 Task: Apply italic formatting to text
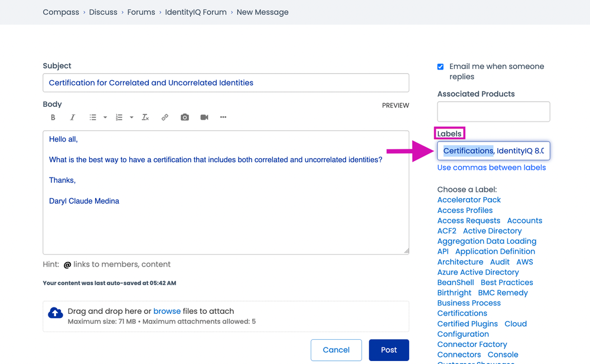(73, 117)
